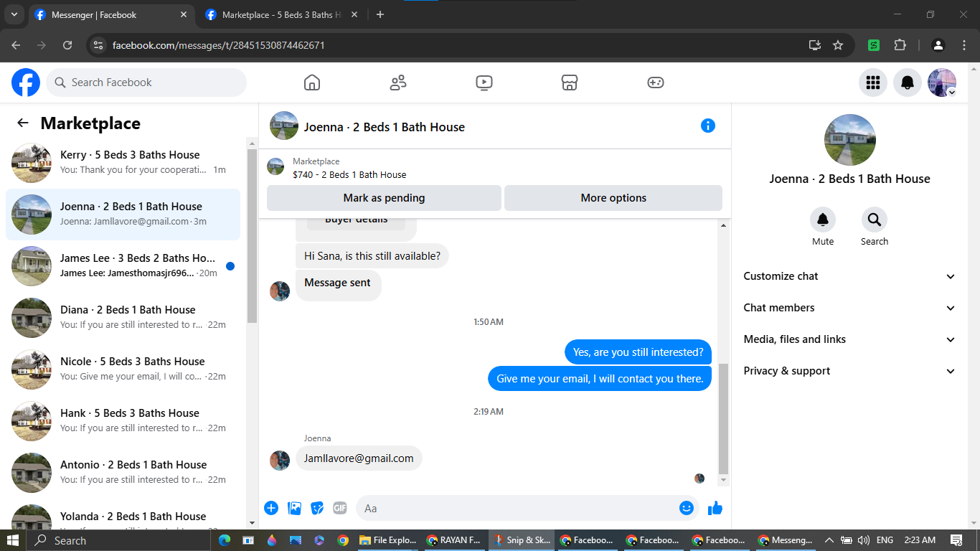980x551 pixels.
Task: Bookmark this page with the star icon
Action: click(838, 45)
